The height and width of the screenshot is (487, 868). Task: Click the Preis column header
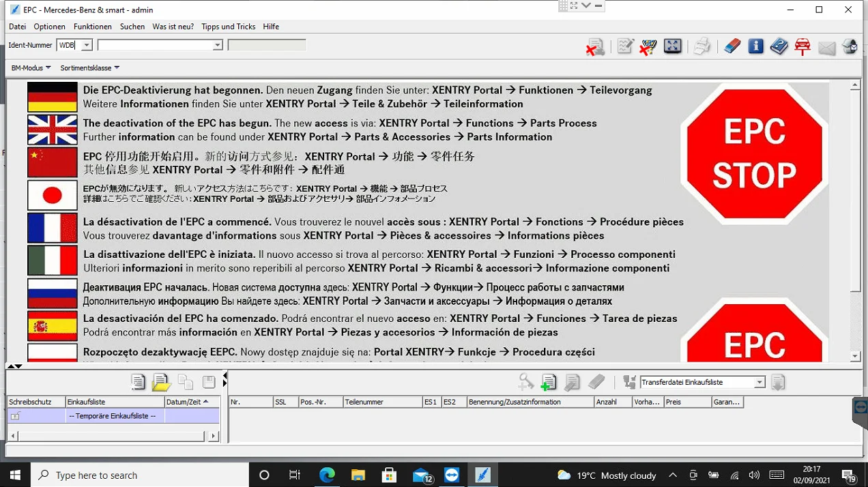687,402
